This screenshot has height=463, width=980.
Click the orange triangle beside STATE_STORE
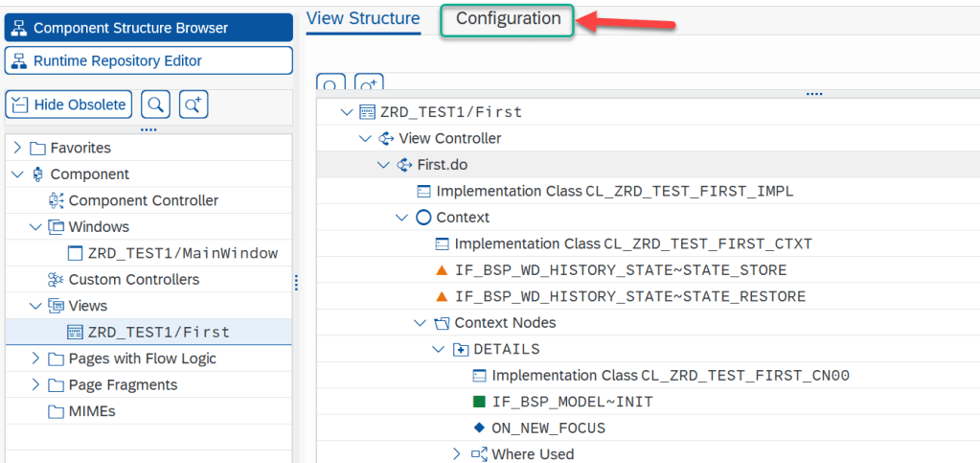442,270
